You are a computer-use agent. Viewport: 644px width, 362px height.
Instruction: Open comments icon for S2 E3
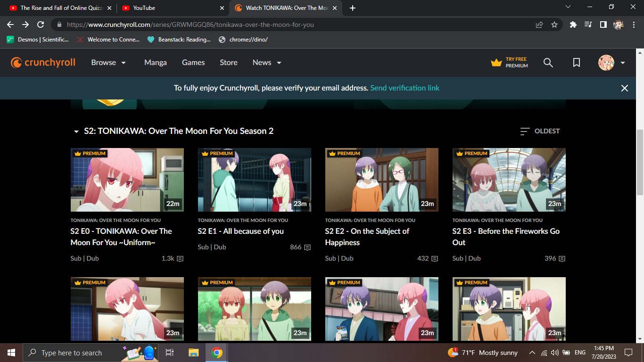(562, 259)
